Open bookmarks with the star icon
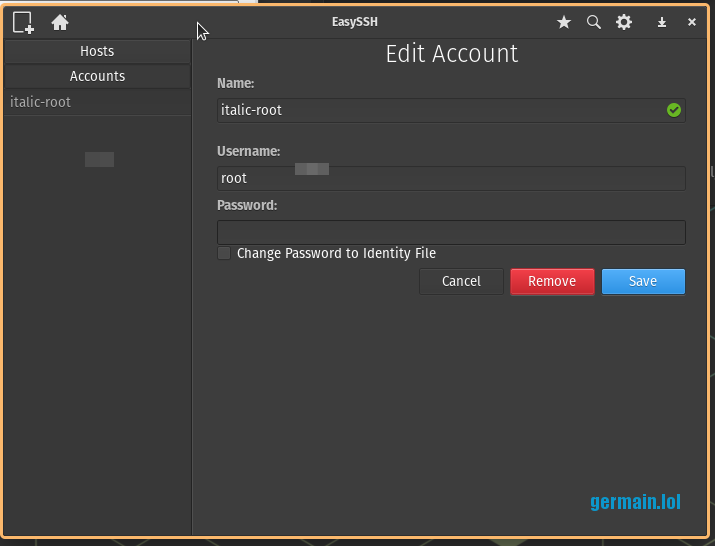Viewport: 715px width, 546px height. (564, 22)
